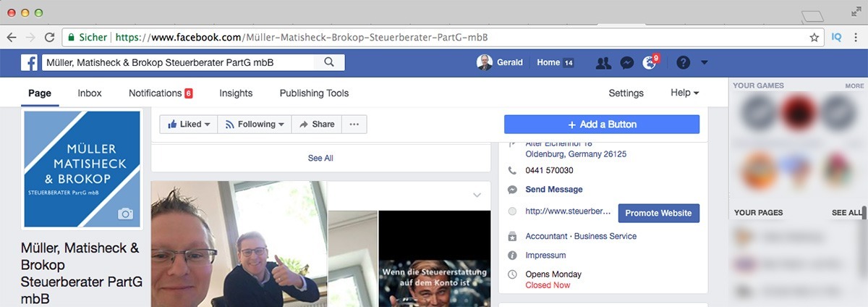Click the Facebook logo icon
The width and height of the screenshot is (868, 307).
click(x=29, y=63)
